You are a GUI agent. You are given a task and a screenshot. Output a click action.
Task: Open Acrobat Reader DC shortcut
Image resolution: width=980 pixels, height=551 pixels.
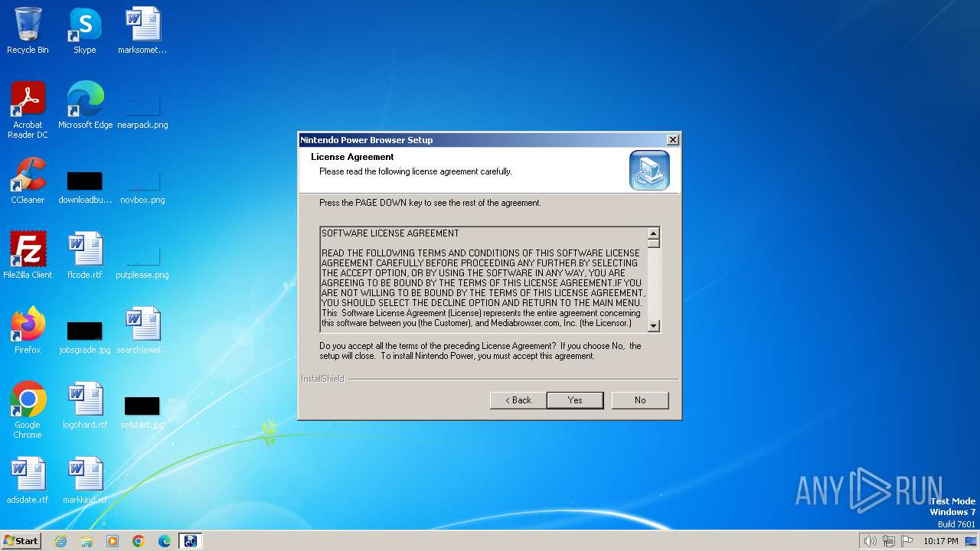pyautogui.click(x=28, y=110)
